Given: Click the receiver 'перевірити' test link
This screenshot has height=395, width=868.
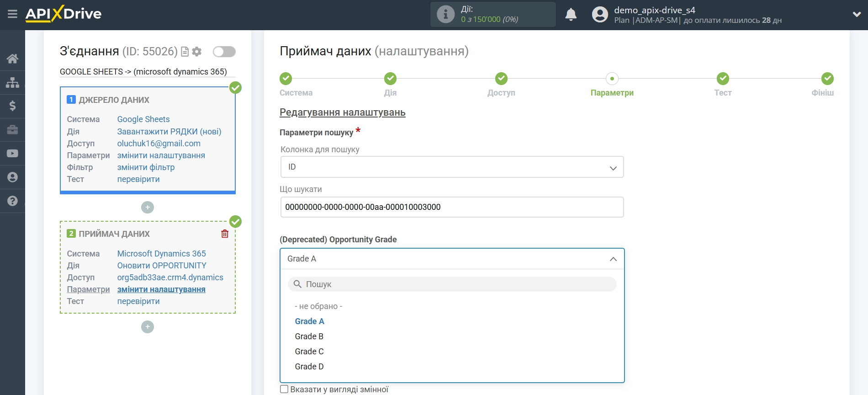Looking at the screenshot, I should [x=138, y=301].
